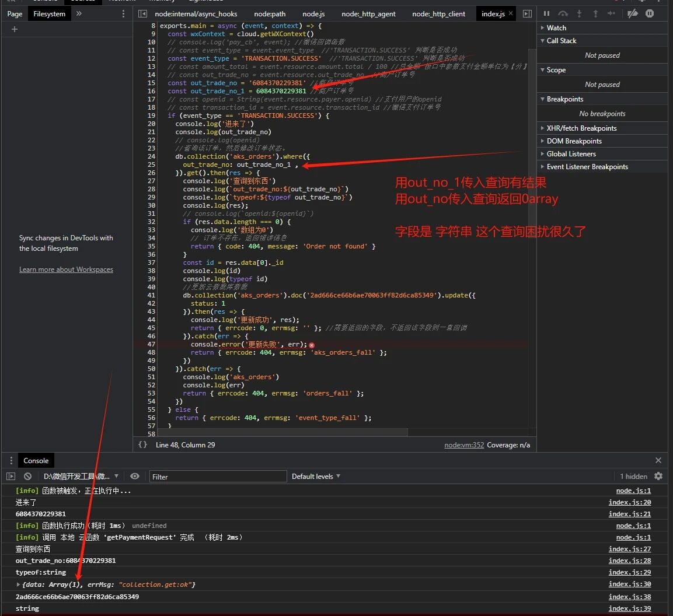Expand the logged data Array(1) object
673x616 pixels.
pos(18,584)
